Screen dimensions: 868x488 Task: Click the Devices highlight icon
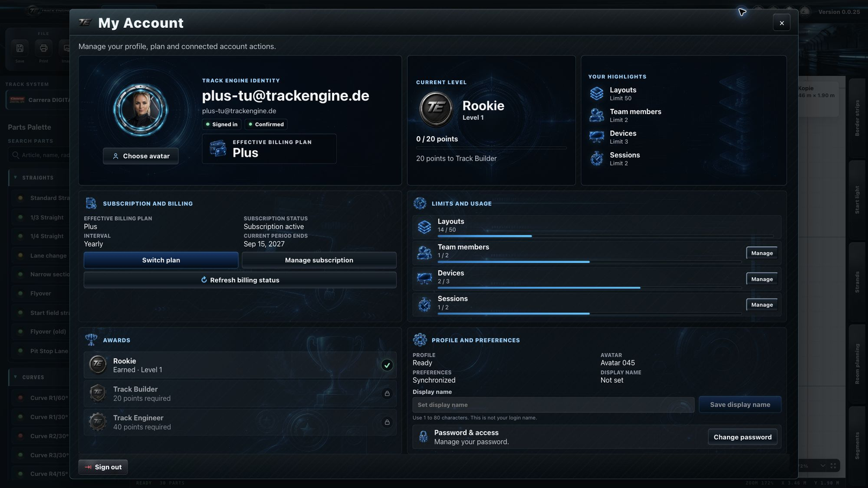tap(597, 137)
